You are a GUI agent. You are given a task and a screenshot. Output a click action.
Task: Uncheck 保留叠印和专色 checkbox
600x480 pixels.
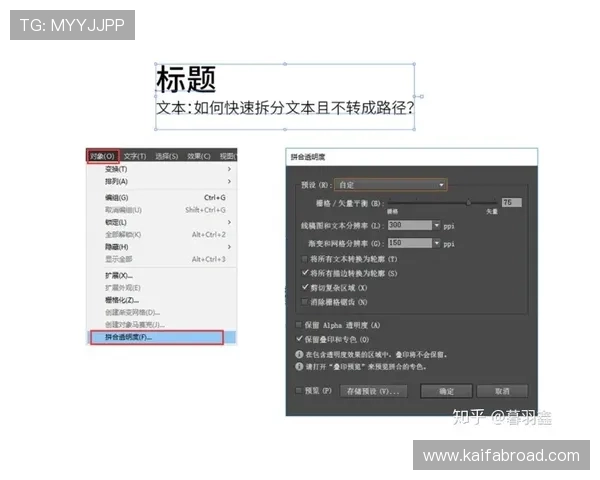pyautogui.click(x=299, y=339)
